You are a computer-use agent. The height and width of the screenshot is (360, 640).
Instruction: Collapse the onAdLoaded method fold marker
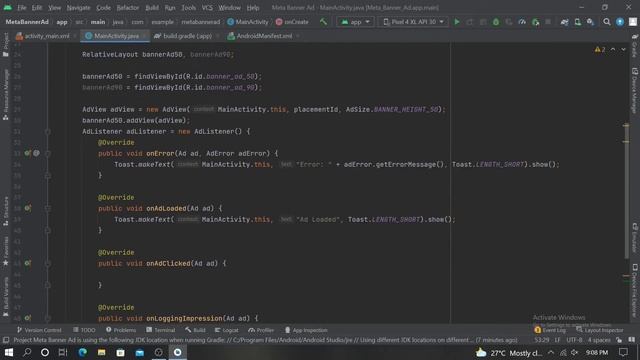click(x=48, y=209)
